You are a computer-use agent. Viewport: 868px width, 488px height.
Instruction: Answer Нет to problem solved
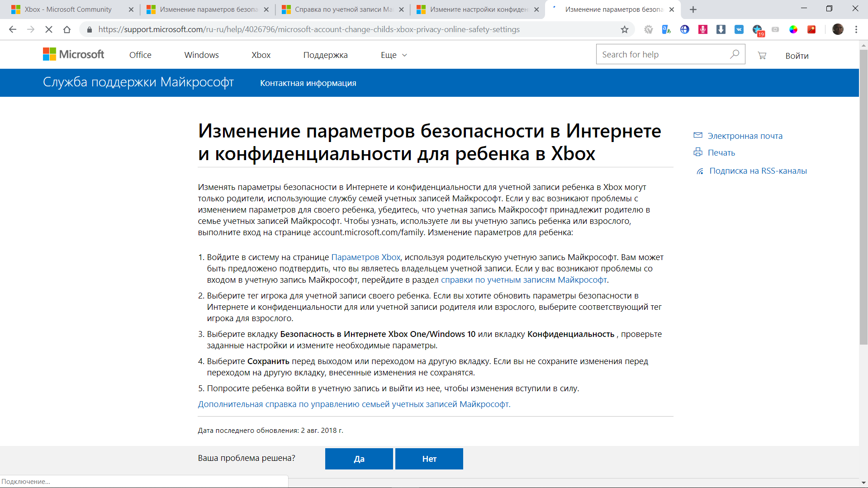(429, 459)
